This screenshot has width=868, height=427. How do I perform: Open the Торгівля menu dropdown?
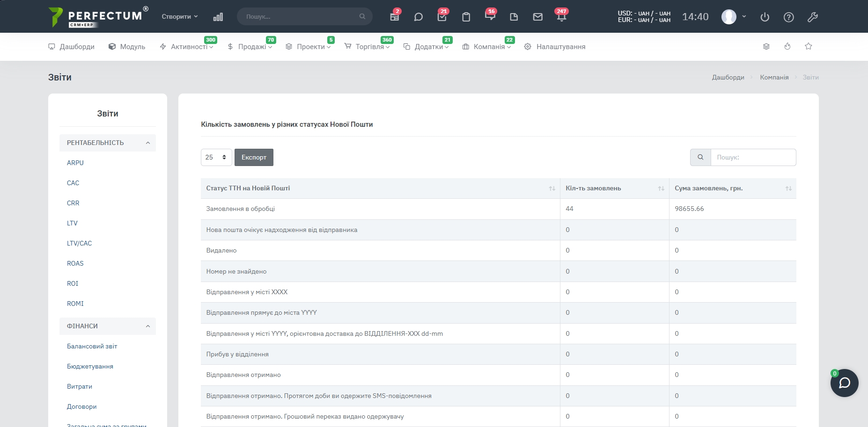367,47
